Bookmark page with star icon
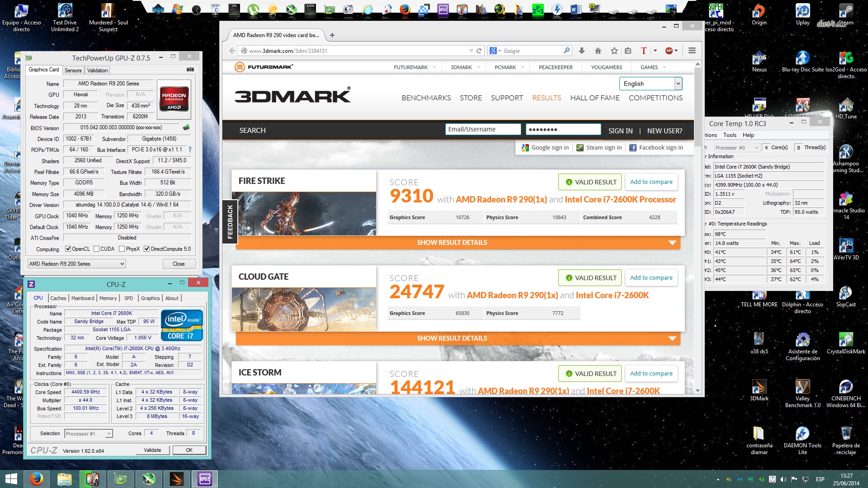This screenshot has width=868, height=488. tap(614, 51)
